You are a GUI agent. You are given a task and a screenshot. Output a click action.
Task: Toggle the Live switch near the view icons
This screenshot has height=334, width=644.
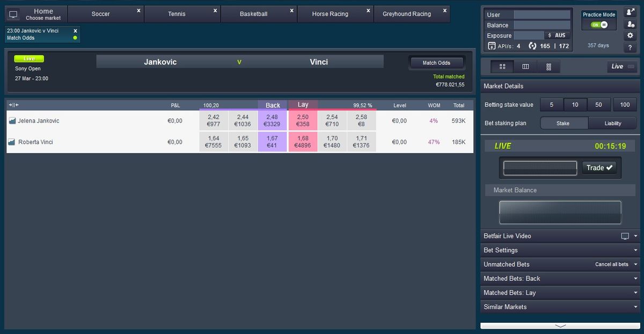click(631, 67)
